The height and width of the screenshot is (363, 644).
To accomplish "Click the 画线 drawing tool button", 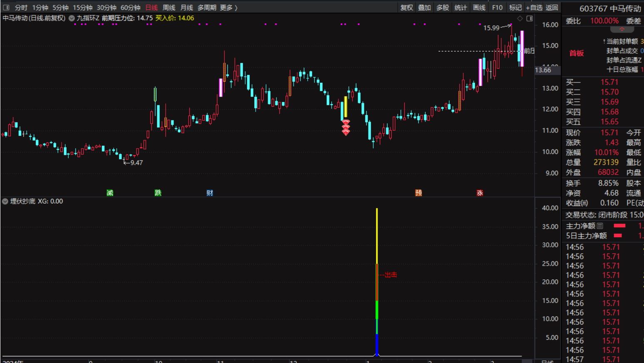I will pos(479,7).
